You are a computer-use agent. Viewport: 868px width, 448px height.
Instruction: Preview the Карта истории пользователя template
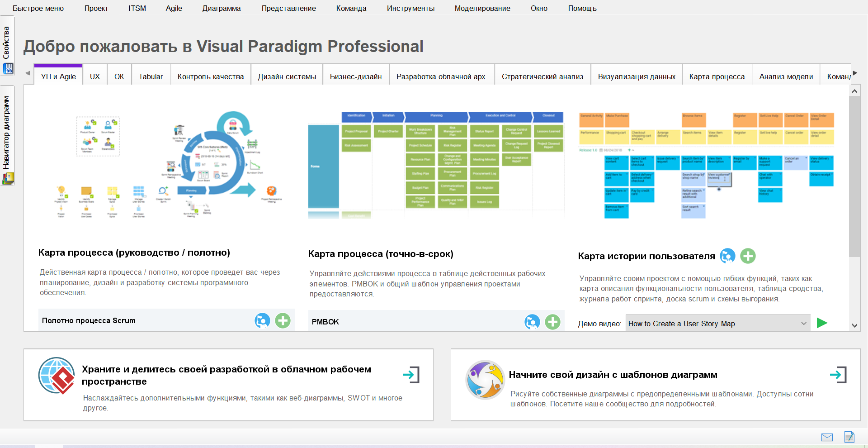(x=728, y=256)
